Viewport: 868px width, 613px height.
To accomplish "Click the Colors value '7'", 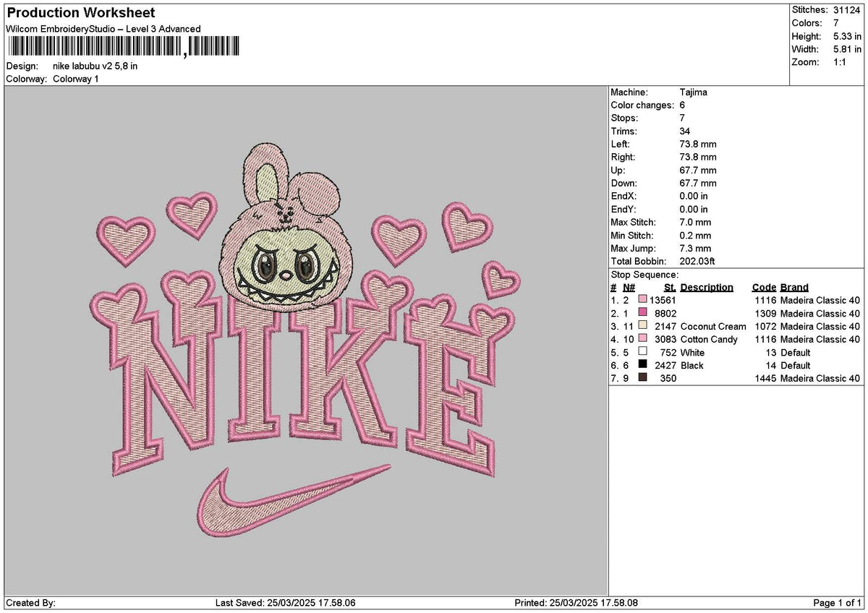I will click(x=836, y=23).
